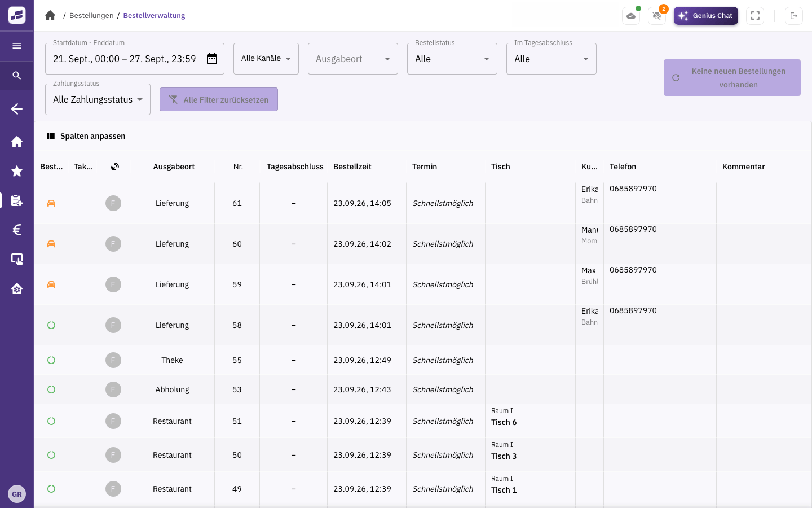Open the calendar date picker icon
The width and height of the screenshot is (812, 508).
212,59
